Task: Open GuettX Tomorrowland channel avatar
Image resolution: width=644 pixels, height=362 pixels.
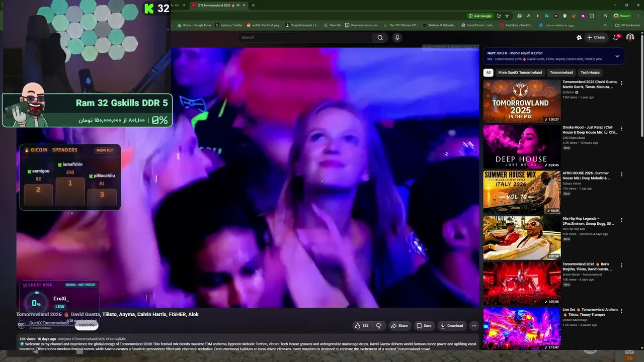Action: coord(22,325)
